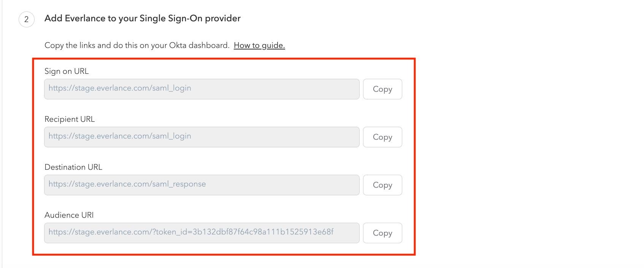The image size is (644, 268).
Task: Click the token_id value in Audience URI
Action: [x=263, y=232]
